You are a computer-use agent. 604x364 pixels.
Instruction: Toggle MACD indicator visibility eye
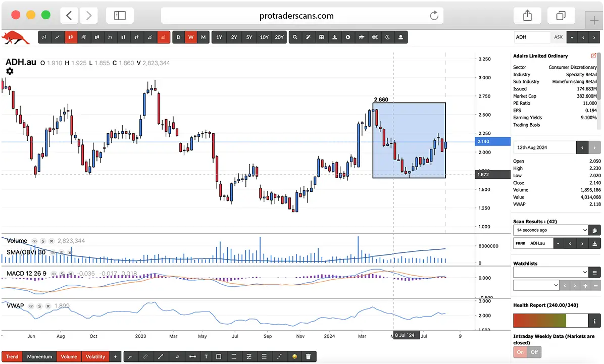[x=54, y=274]
